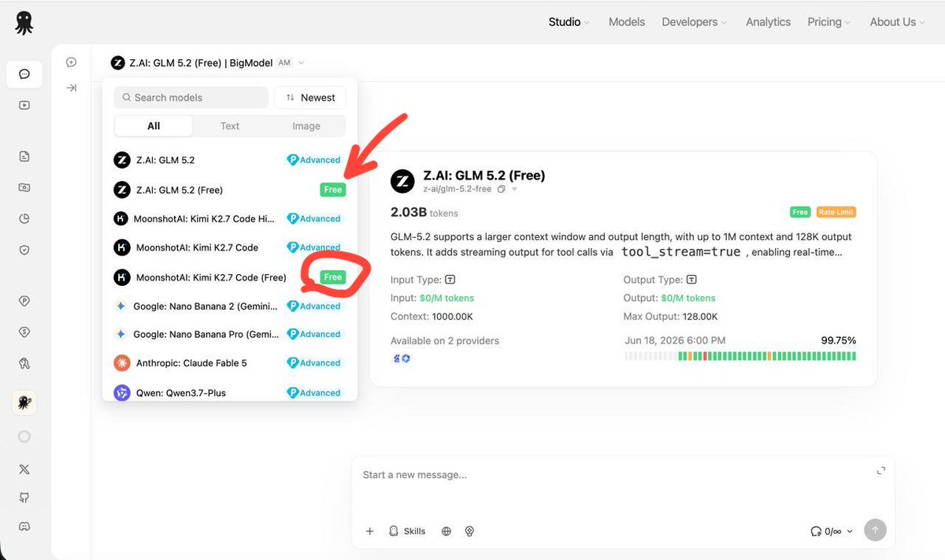Pick Google: Nano Banana Pro model
The height and width of the screenshot is (560, 945).
coord(230,334)
